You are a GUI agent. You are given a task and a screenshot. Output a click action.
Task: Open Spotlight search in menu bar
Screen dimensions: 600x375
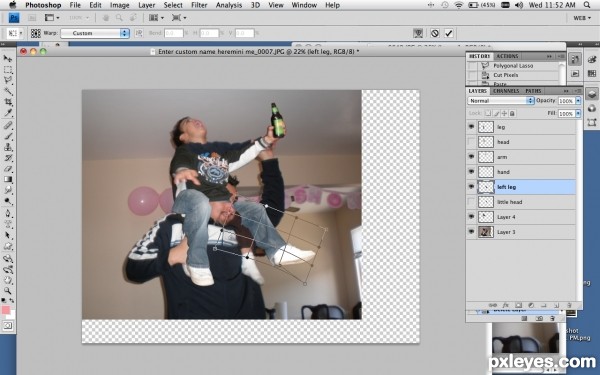coord(587,5)
